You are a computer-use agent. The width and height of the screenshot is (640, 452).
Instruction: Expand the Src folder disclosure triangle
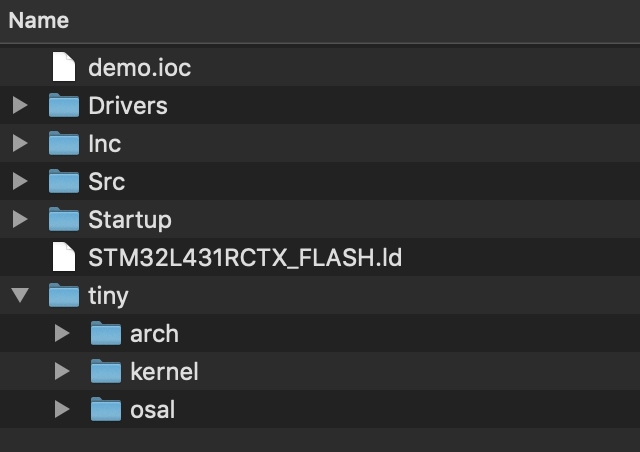pyautogui.click(x=19, y=182)
